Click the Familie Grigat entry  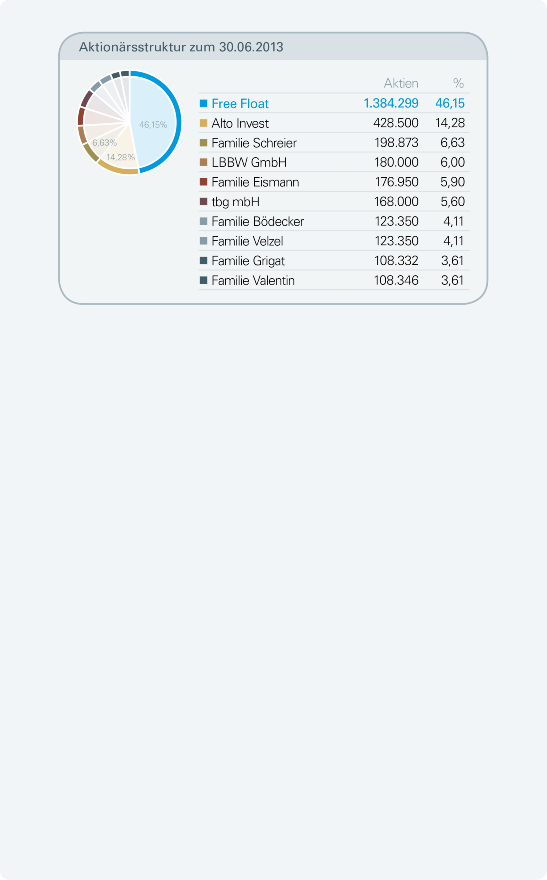point(248,261)
